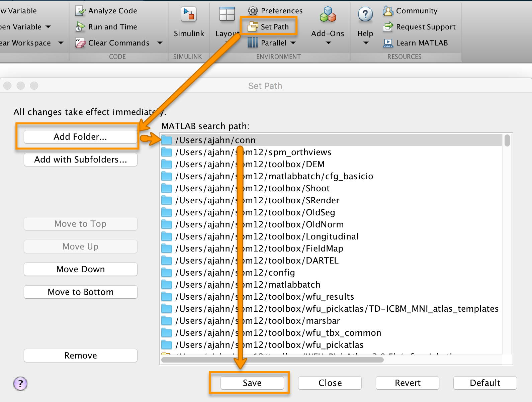The width and height of the screenshot is (532, 402).
Task: Expand the Clear Workspace dropdown arrow
Action: tap(61, 43)
